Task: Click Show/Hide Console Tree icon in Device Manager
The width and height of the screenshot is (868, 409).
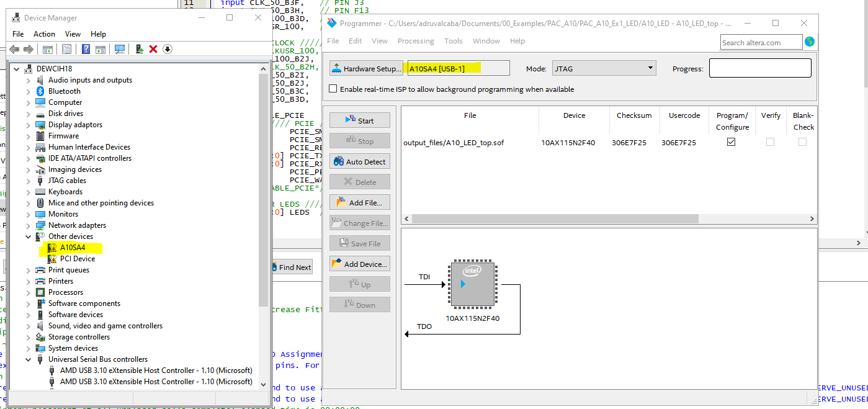Action: tap(48, 49)
